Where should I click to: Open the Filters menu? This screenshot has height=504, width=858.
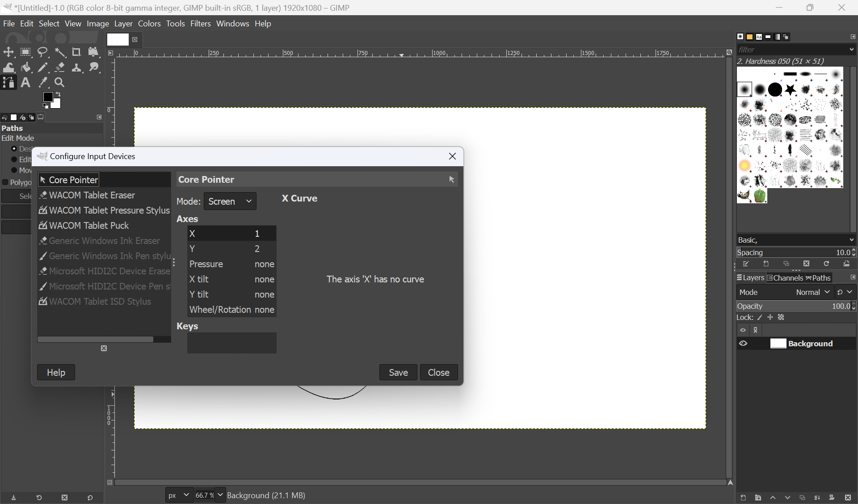[200, 24]
